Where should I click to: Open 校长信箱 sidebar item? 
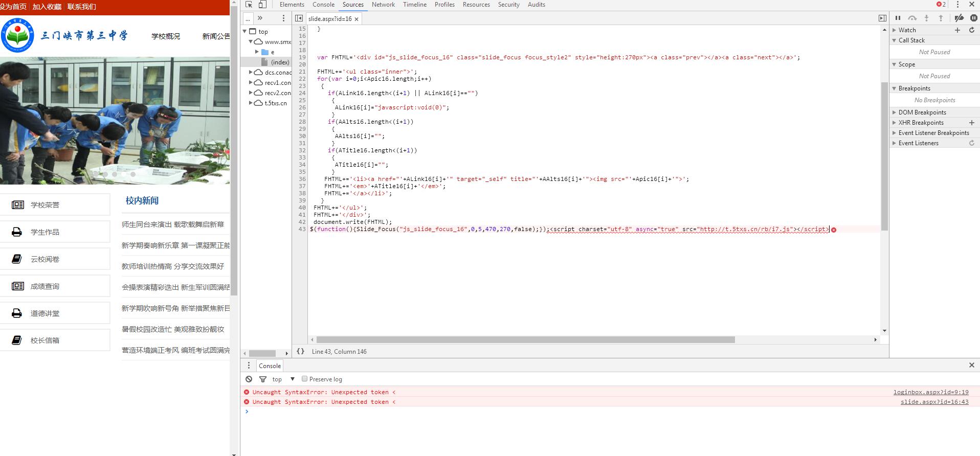(x=55, y=340)
